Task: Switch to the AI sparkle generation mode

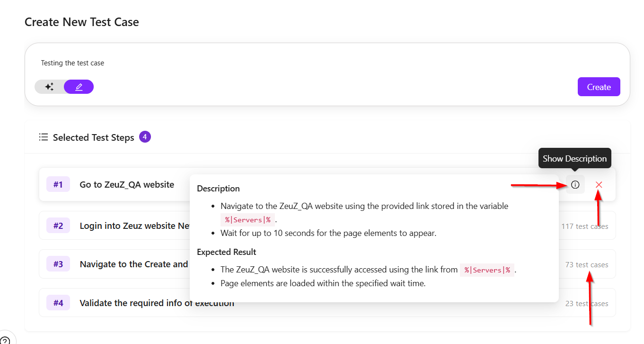Action: (49, 87)
